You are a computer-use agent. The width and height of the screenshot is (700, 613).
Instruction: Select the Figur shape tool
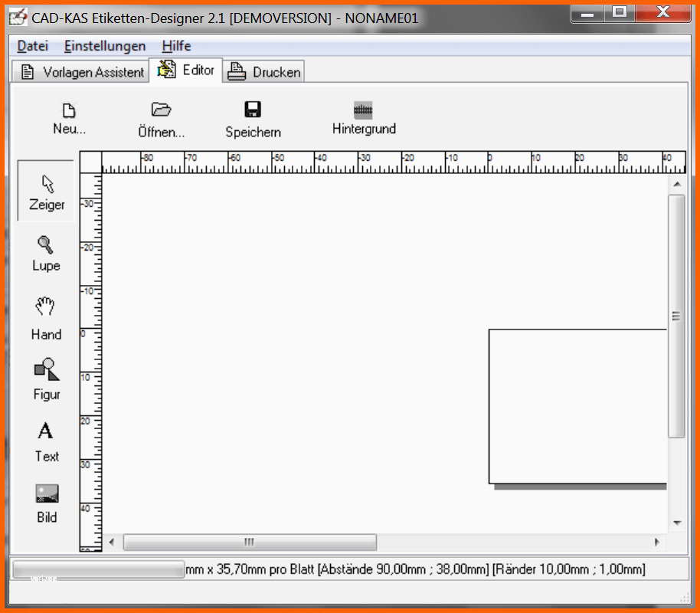pyautogui.click(x=46, y=379)
